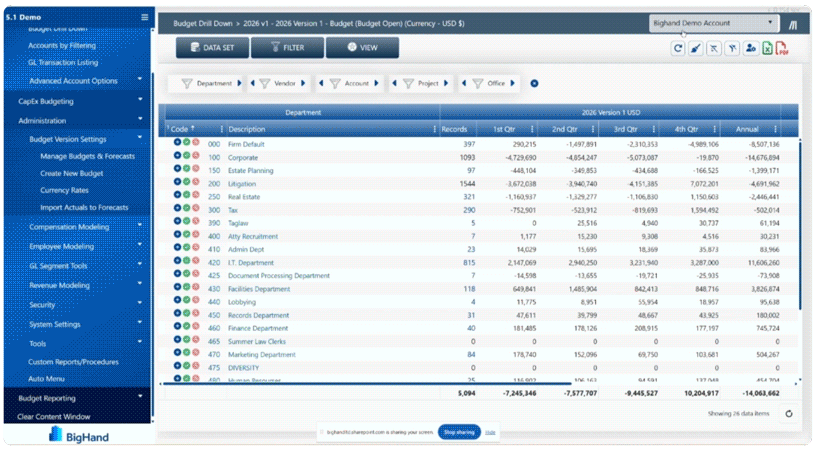
Task: Export the grid with the Excel icon
Action: coord(767,48)
